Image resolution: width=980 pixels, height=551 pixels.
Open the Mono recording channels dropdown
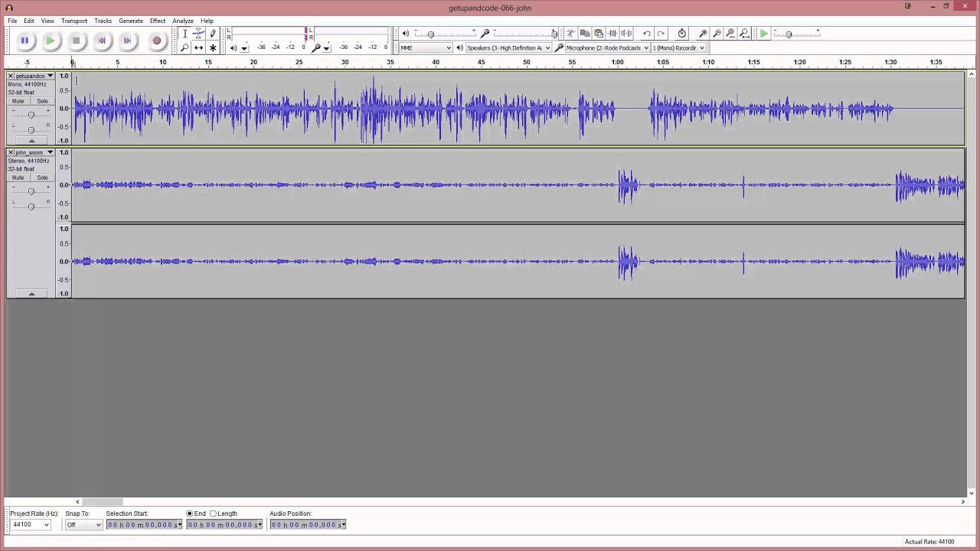coord(678,47)
